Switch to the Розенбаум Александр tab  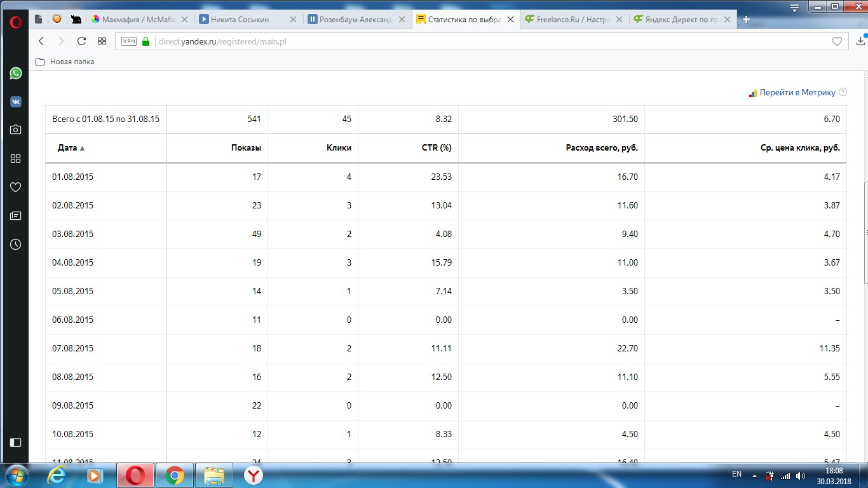tap(356, 19)
